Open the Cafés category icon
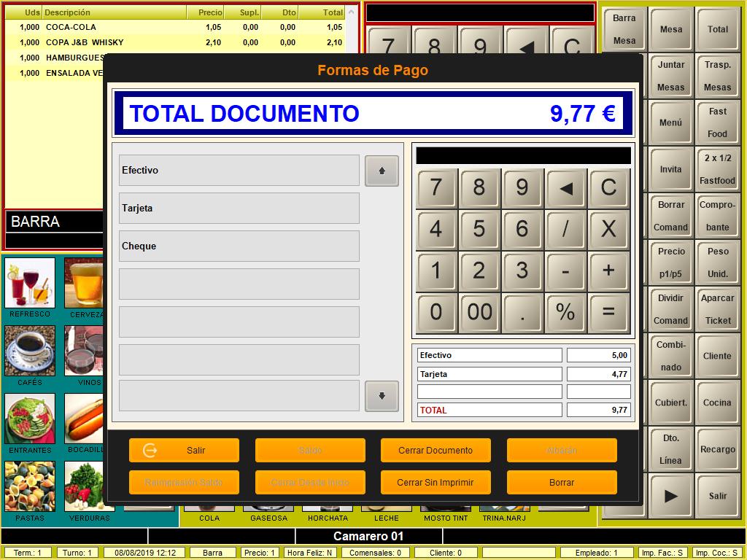Image resolution: width=747 pixels, height=560 pixels. pos(30,351)
